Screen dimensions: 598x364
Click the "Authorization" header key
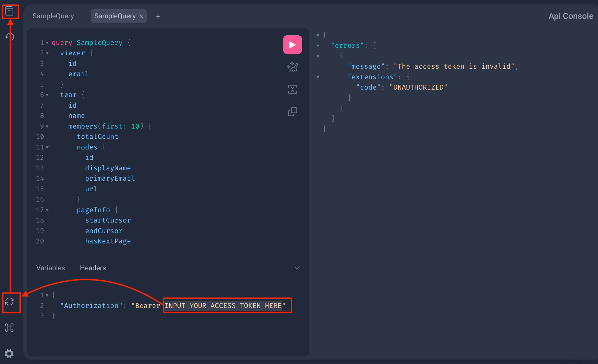91,306
